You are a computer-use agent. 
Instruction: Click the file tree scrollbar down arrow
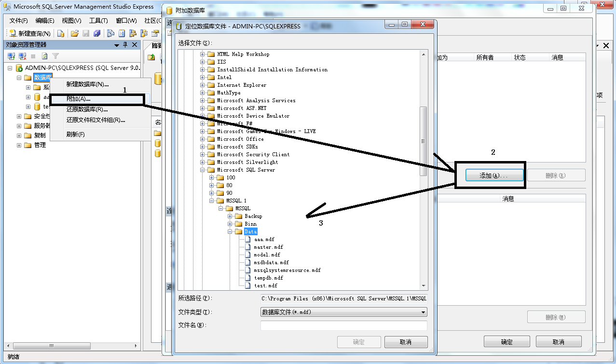pos(424,286)
